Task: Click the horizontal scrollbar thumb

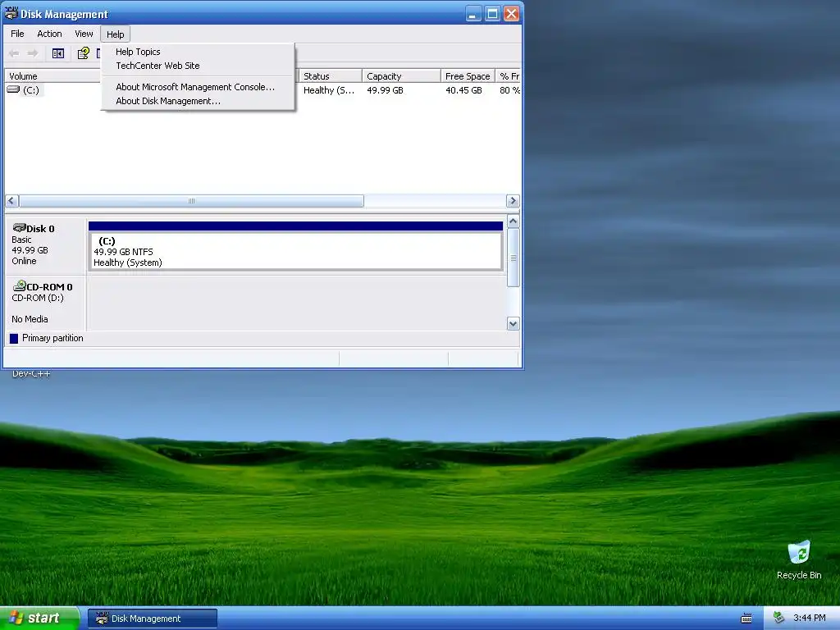Action: click(x=192, y=201)
